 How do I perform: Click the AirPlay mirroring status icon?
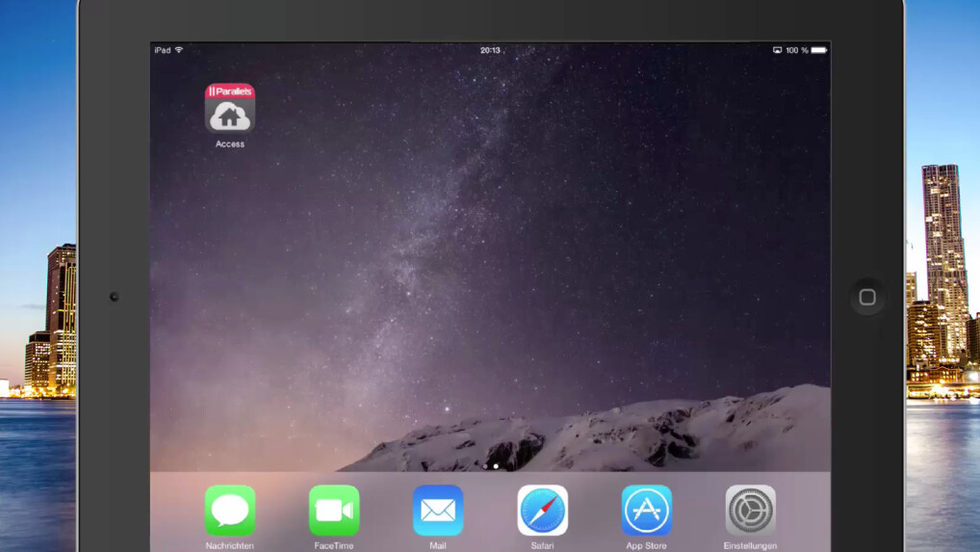coord(777,50)
